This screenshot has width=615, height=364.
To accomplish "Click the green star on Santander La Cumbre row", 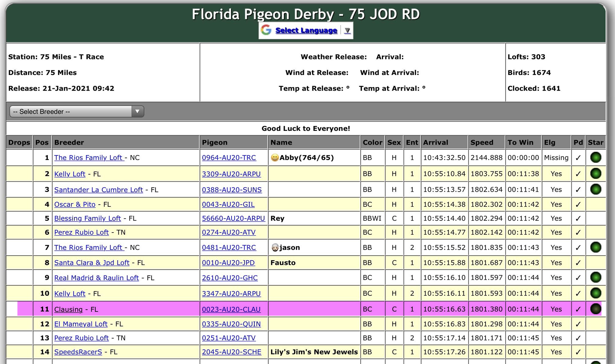I will click(x=595, y=189).
